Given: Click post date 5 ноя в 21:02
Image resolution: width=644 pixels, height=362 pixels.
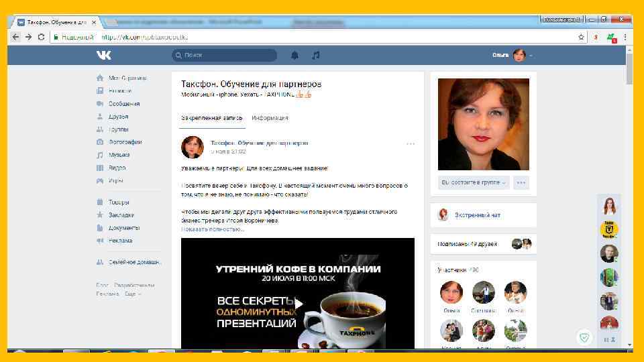Looking at the screenshot, I should (228, 152).
